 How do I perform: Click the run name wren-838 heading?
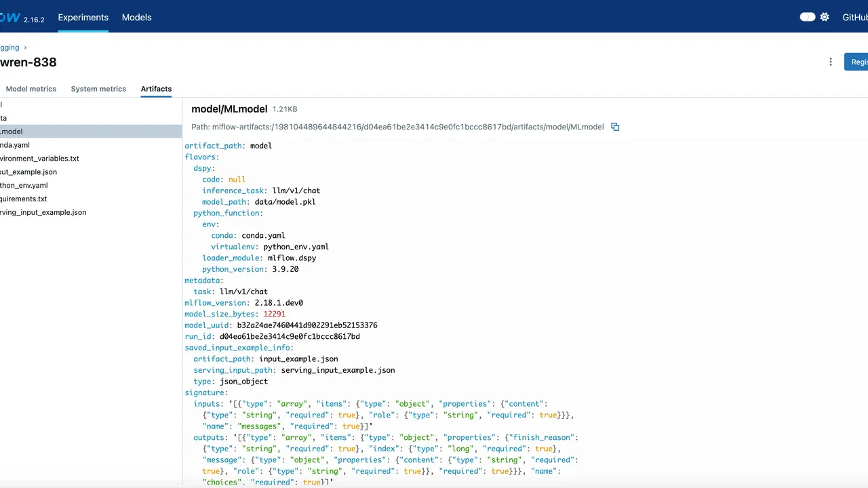point(28,62)
